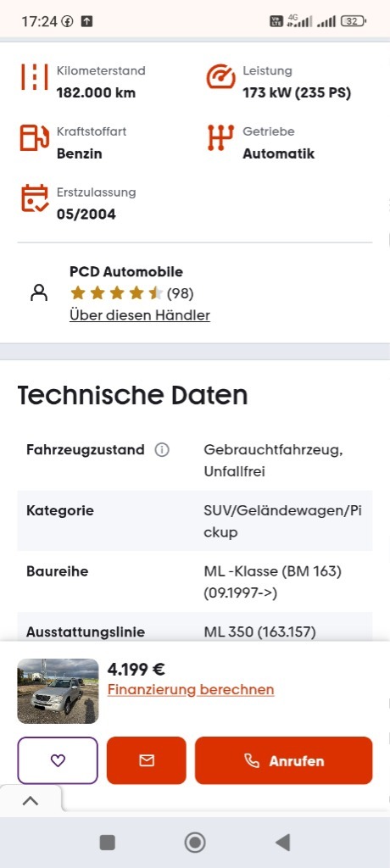Tap the Kraftstoffart fuel pump icon
390x868 pixels.
click(35, 138)
